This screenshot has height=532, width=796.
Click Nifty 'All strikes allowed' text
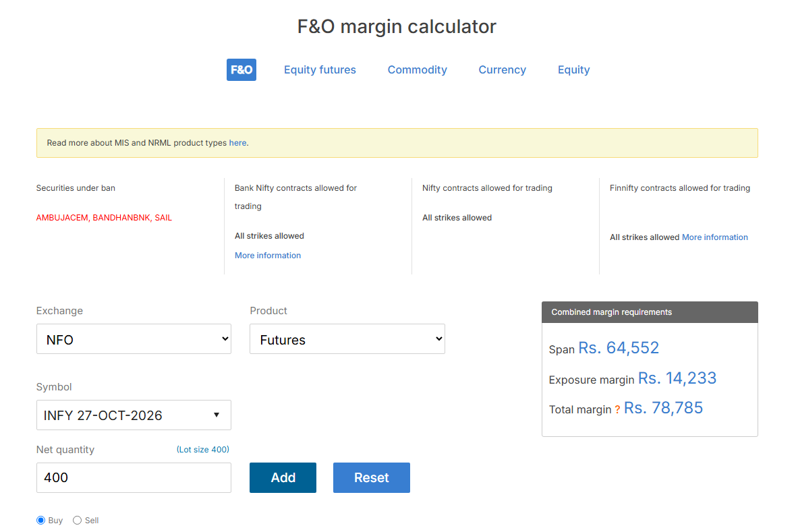(457, 217)
